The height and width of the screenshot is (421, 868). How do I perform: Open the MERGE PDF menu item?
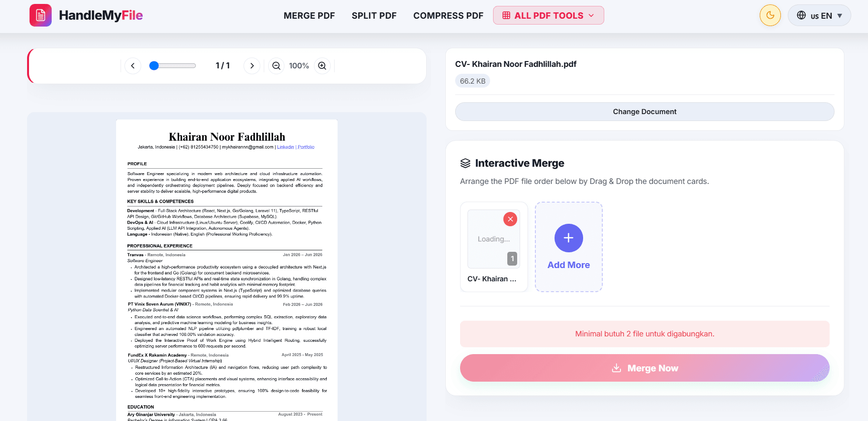click(x=309, y=16)
